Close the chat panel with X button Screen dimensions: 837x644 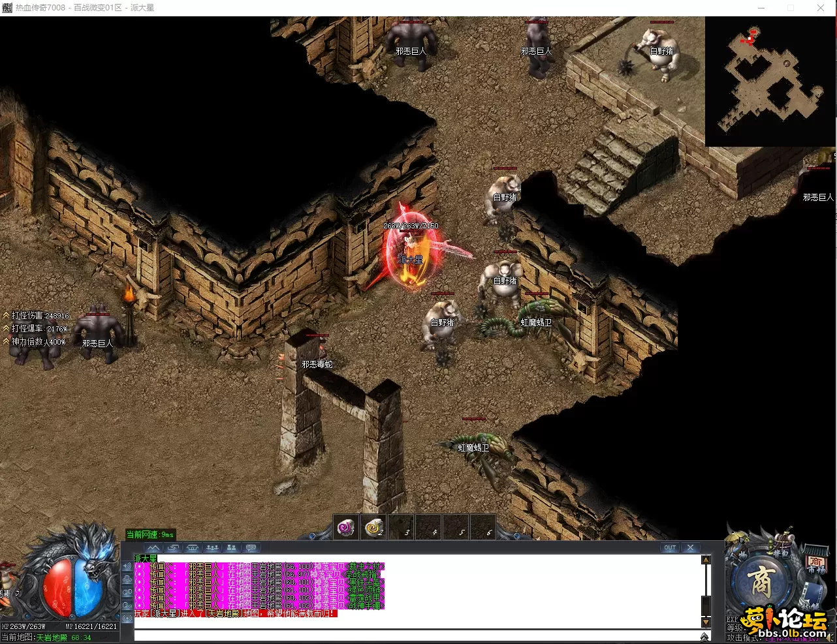691,547
